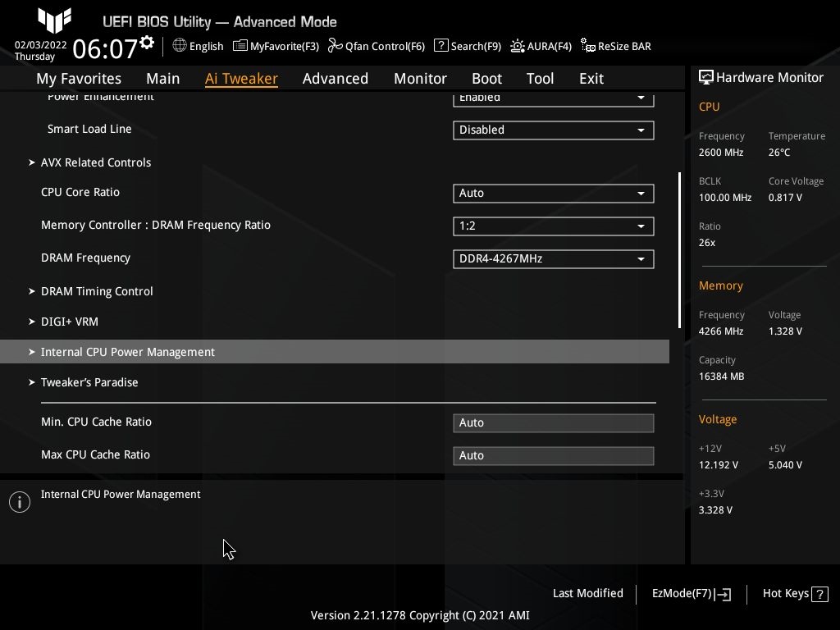Switch to Main tab
The image size is (840, 630).
pos(163,78)
